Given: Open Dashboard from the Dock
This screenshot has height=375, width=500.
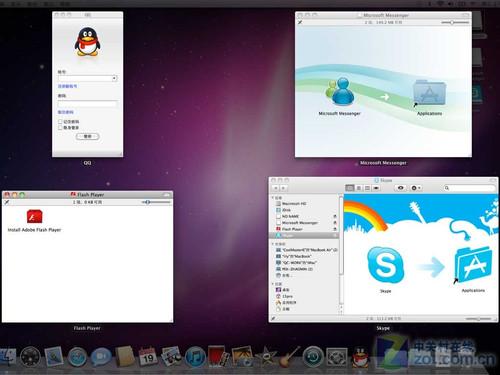Looking at the screenshot, I should point(30,357).
